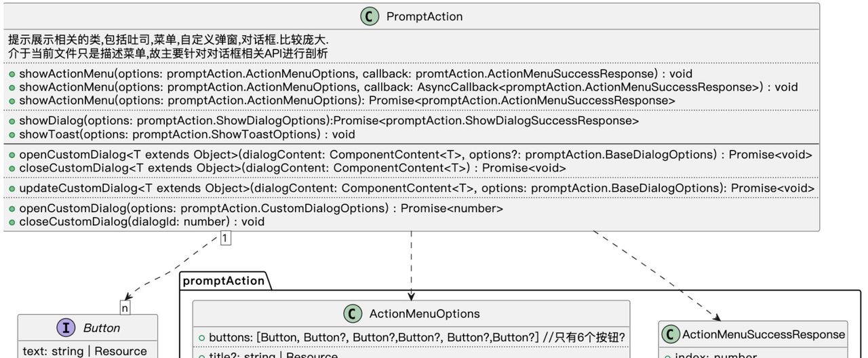Click the PromptAction class C icon
The width and height of the screenshot is (868, 358).
(370, 16)
